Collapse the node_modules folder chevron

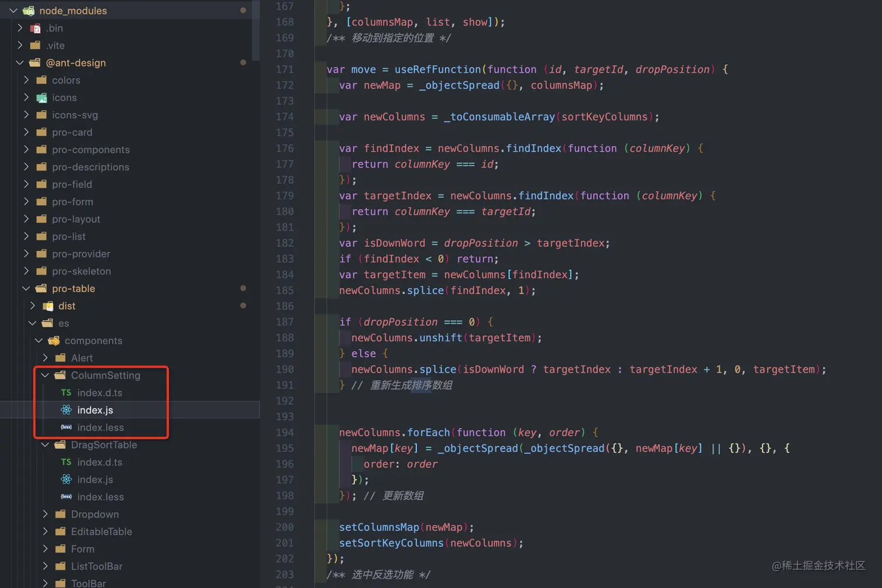13,10
